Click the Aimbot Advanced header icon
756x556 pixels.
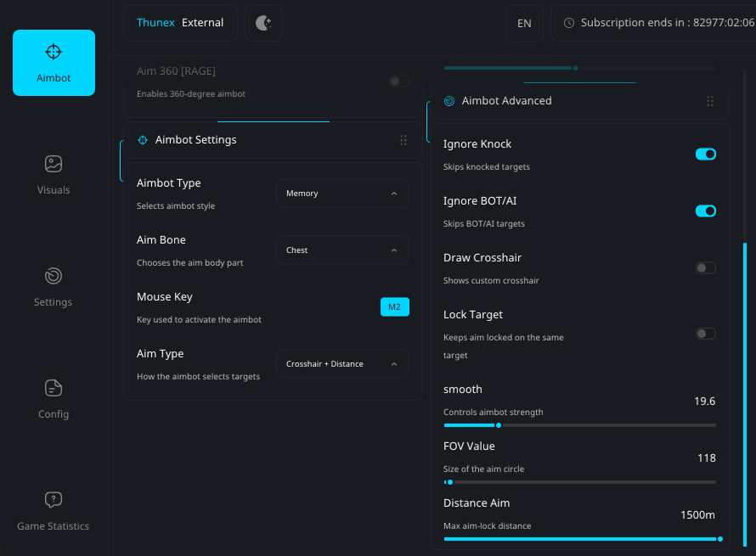click(449, 101)
